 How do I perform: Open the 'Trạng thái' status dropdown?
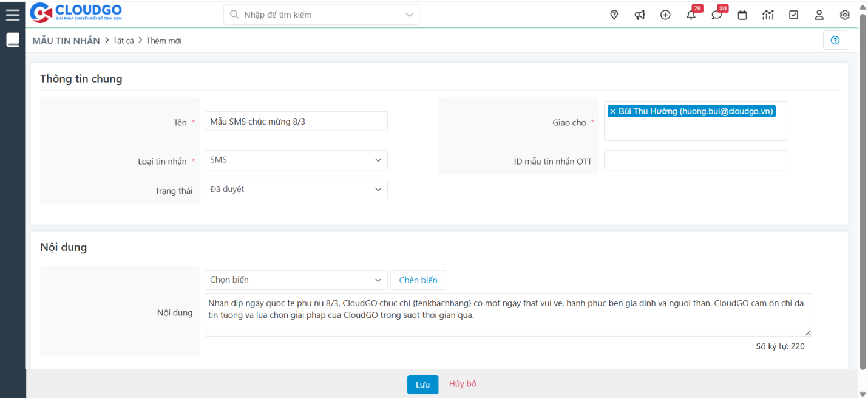[x=296, y=189]
